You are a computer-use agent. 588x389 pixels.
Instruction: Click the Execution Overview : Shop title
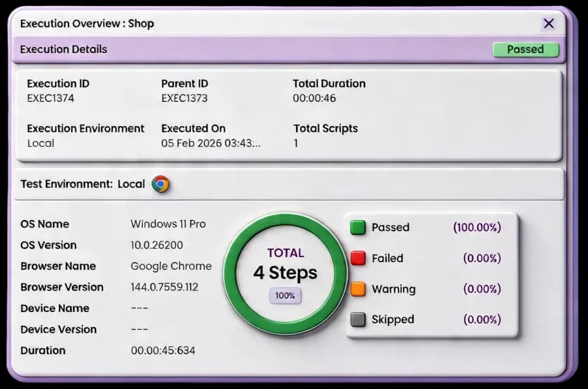tap(87, 23)
